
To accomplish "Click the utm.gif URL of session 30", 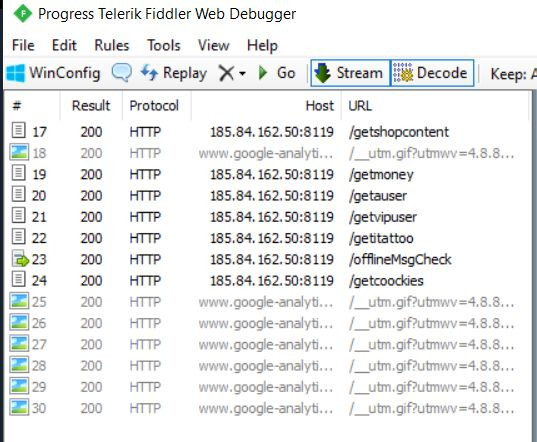I will coord(432,408).
